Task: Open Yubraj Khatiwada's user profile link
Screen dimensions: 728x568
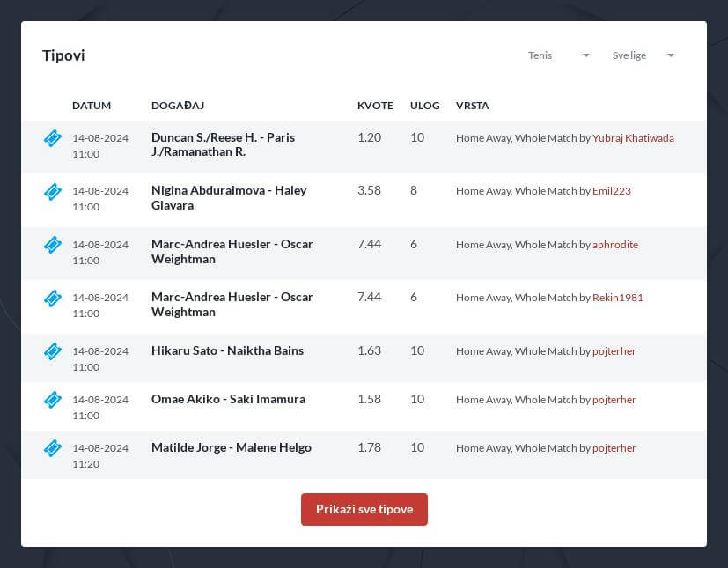Action: (633, 138)
